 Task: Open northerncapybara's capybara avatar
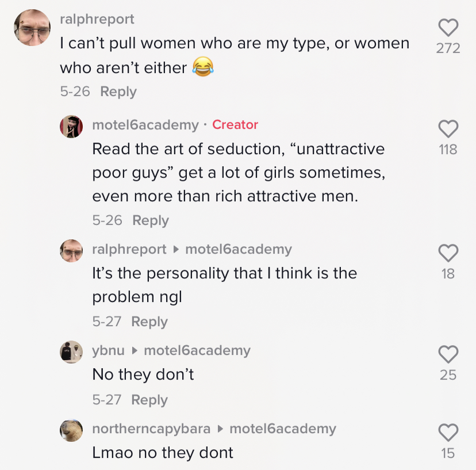click(71, 430)
